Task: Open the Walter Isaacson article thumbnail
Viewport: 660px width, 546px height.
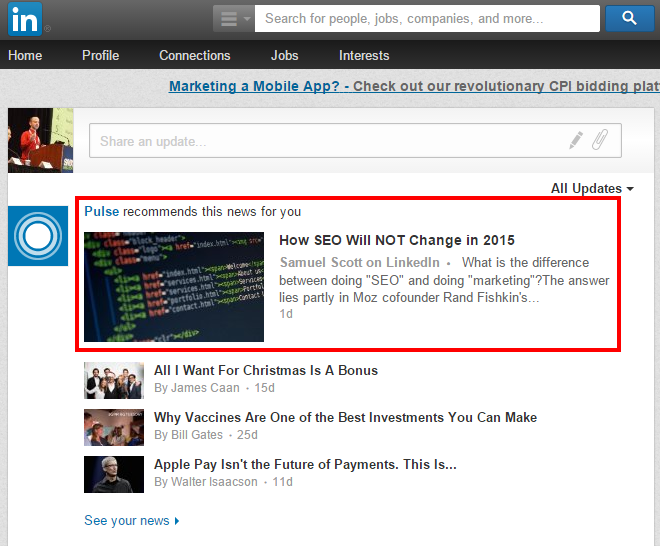Action: 114,474
